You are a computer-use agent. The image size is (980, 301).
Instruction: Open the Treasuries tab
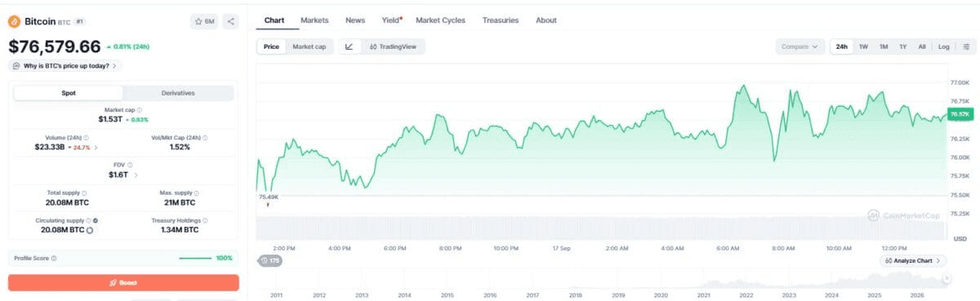pos(501,20)
